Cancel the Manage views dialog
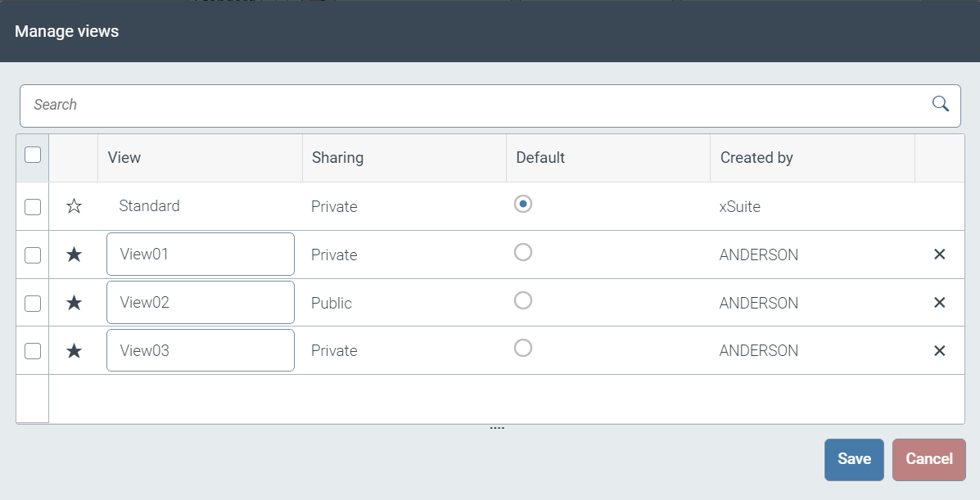The width and height of the screenshot is (980, 500). 928,459
